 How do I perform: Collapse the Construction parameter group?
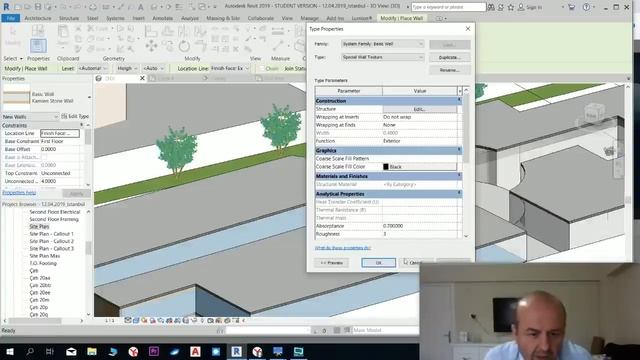(459, 100)
